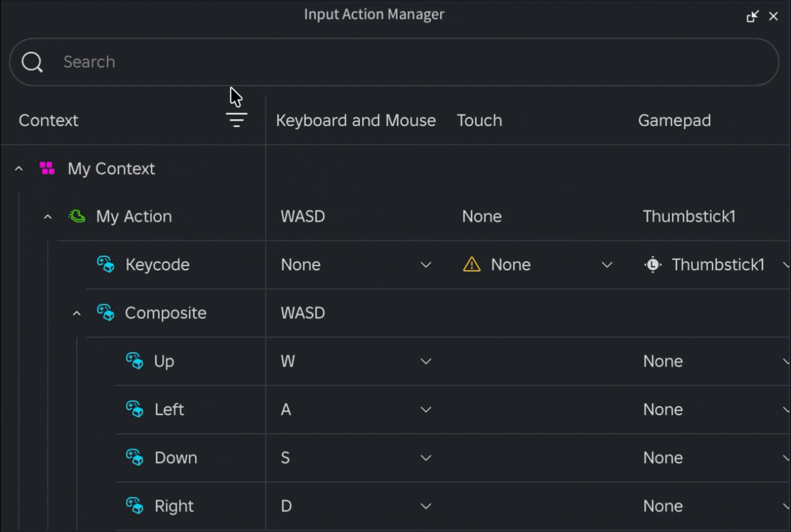Open the Touch None dropdown for Keycode
This screenshot has width=791, height=532.
pos(538,265)
